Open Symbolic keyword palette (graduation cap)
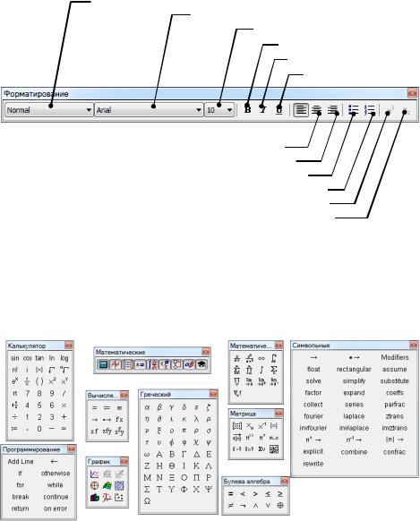Screen dimensions: 420x521 pyautogui.click(x=201, y=364)
